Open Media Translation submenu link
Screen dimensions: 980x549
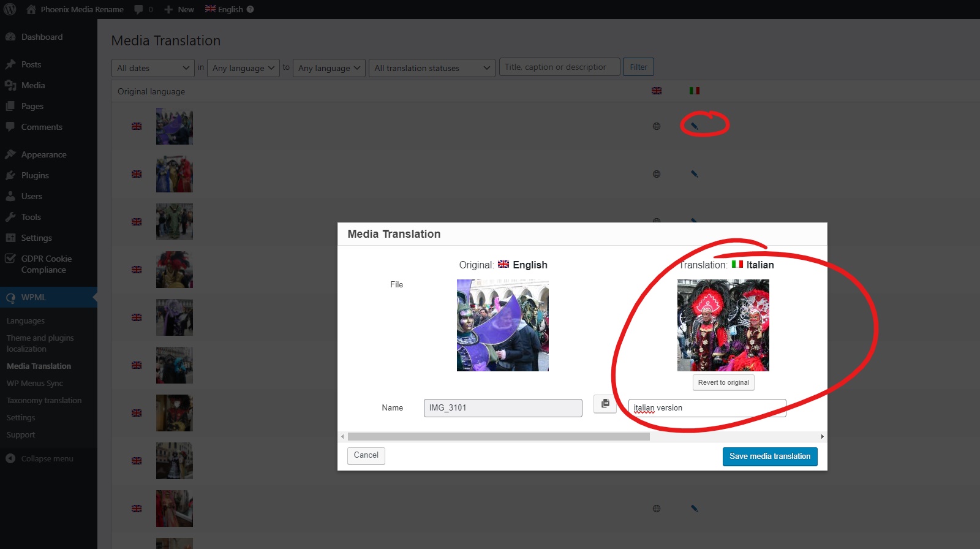coord(39,366)
